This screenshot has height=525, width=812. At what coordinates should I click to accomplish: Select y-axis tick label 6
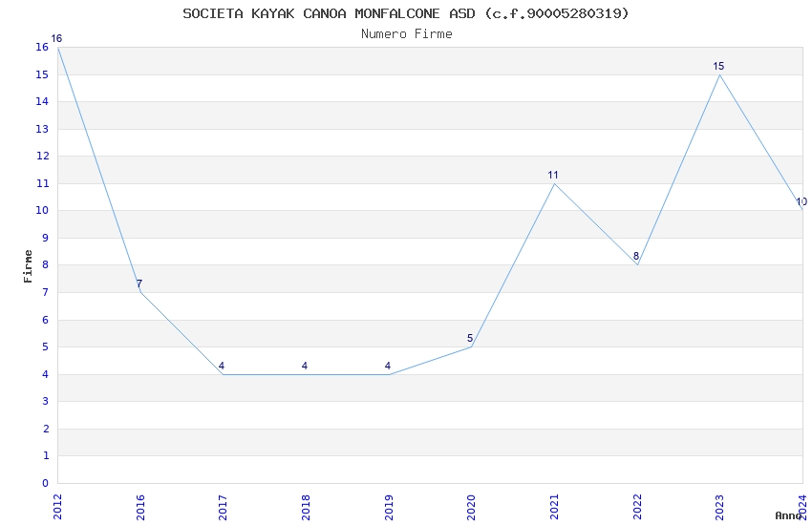pyautogui.click(x=46, y=320)
